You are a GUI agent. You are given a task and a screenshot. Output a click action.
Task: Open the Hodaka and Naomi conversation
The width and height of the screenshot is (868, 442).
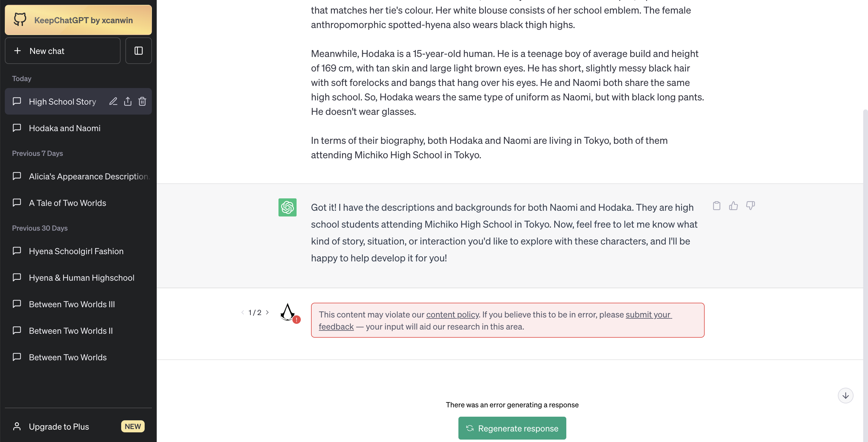pos(64,128)
